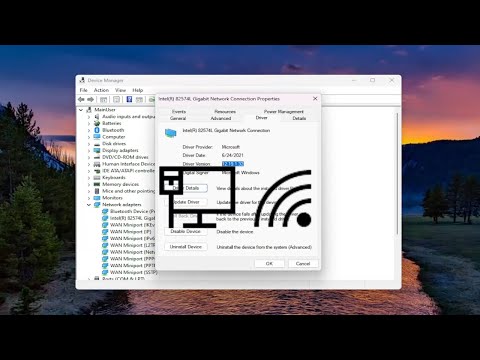Image resolution: width=480 pixels, height=360 pixels.
Task: Click the Update Driver button
Action: [x=186, y=202]
